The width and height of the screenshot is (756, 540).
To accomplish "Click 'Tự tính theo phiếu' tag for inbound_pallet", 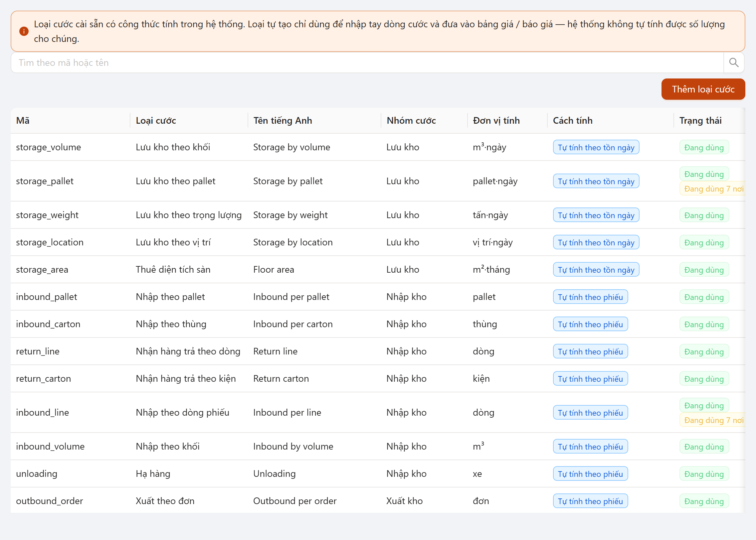I will click(590, 297).
